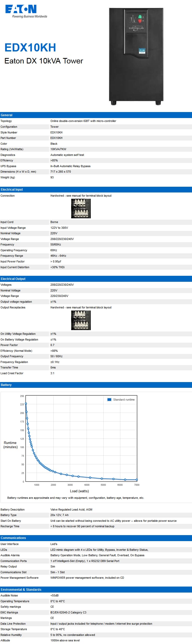This screenshot has width=192, height=644.
Task: Select the Dimensions value 717 x 260 x 570
Action: 61,172
